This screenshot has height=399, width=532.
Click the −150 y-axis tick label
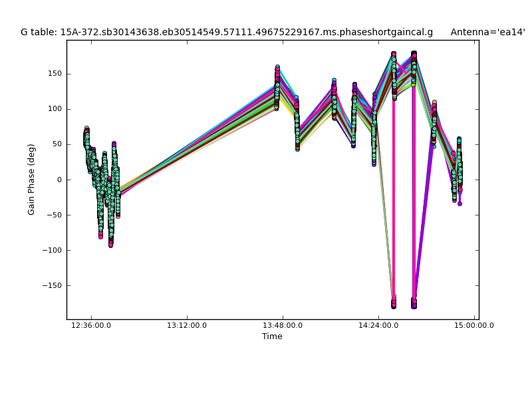coord(51,285)
